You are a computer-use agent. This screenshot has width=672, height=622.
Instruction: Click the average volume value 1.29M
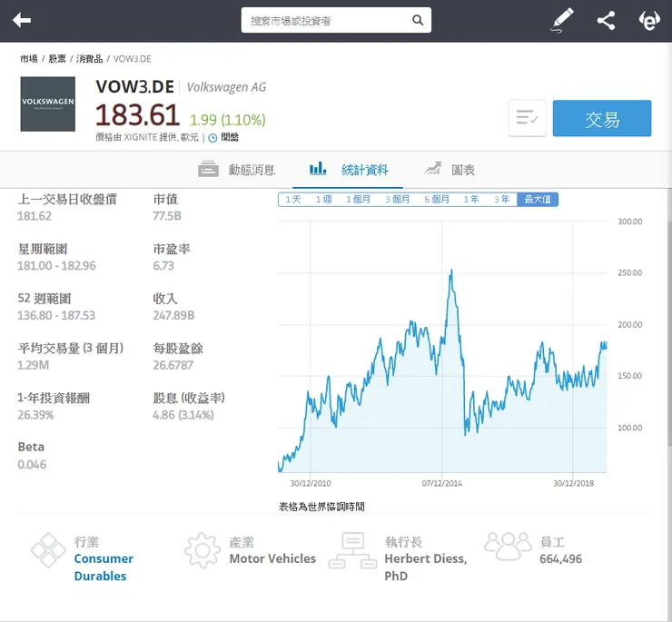(33, 365)
